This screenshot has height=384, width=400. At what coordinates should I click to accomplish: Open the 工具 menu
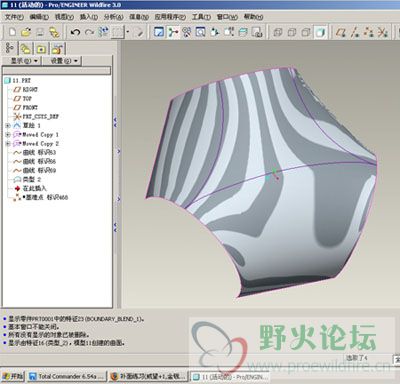201,17
